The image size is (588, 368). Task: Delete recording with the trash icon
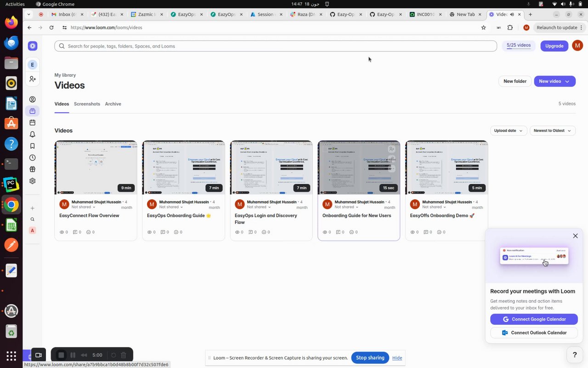click(x=123, y=355)
